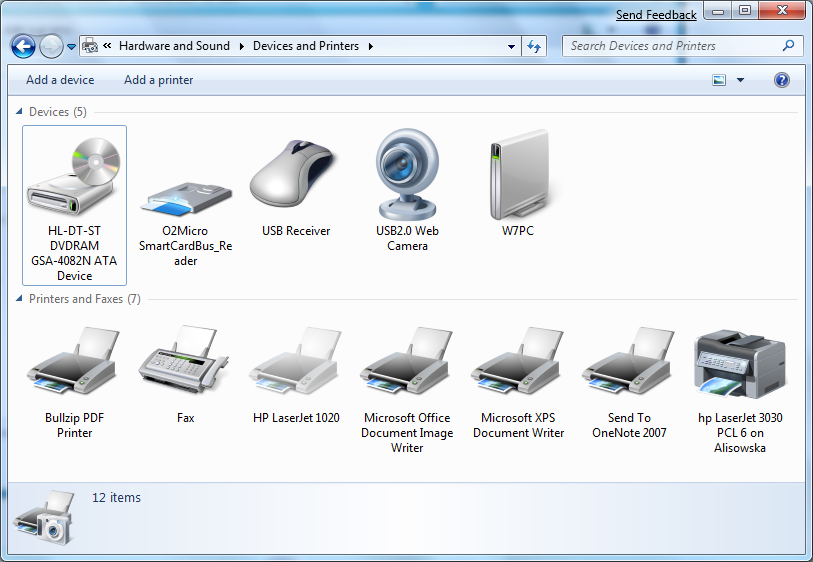This screenshot has height=562, width=813.
Task: Show hidden breadcrumb locations chevron
Action: pos(107,46)
